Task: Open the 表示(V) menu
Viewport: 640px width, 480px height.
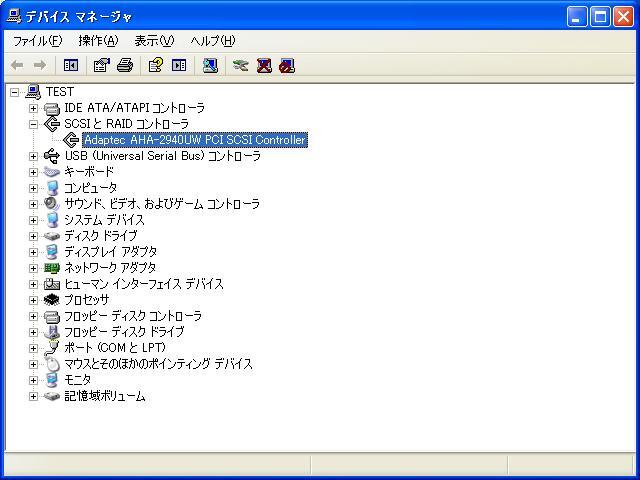Action: click(154, 41)
